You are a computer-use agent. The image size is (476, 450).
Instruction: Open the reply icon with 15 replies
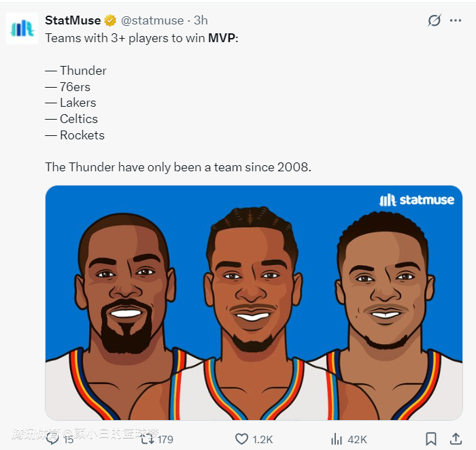point(52,438)
